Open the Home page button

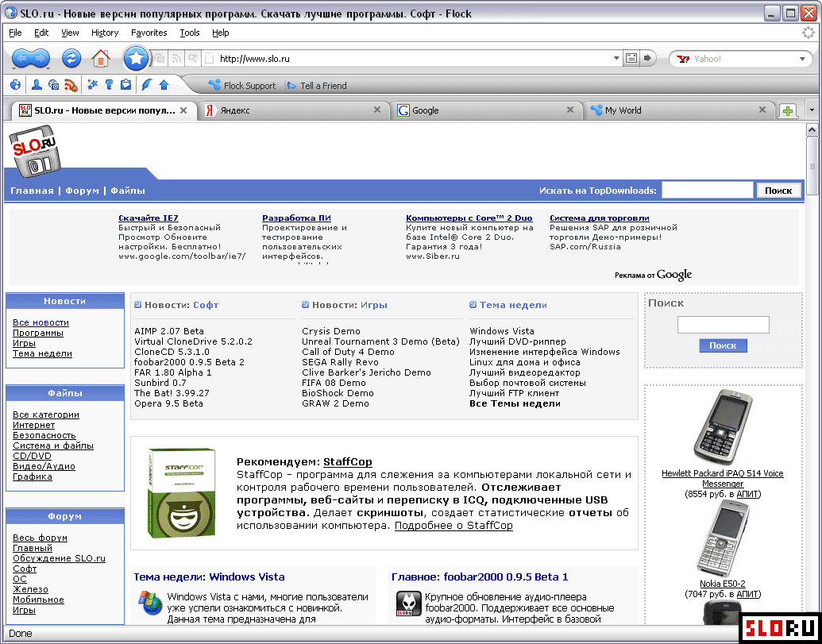(101, 58)
